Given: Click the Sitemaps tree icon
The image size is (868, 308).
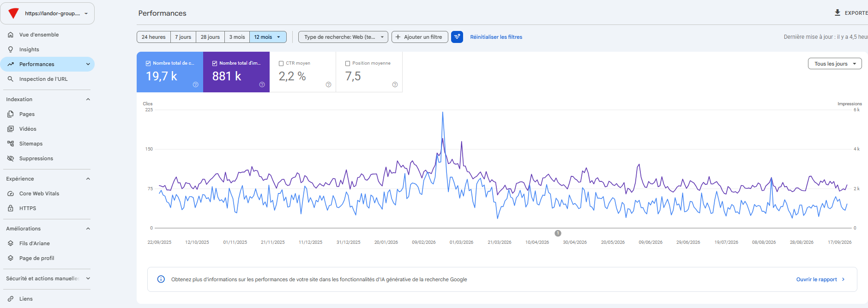Looking at the screenshot, I should pyautogui.click(x=11, y=144).
